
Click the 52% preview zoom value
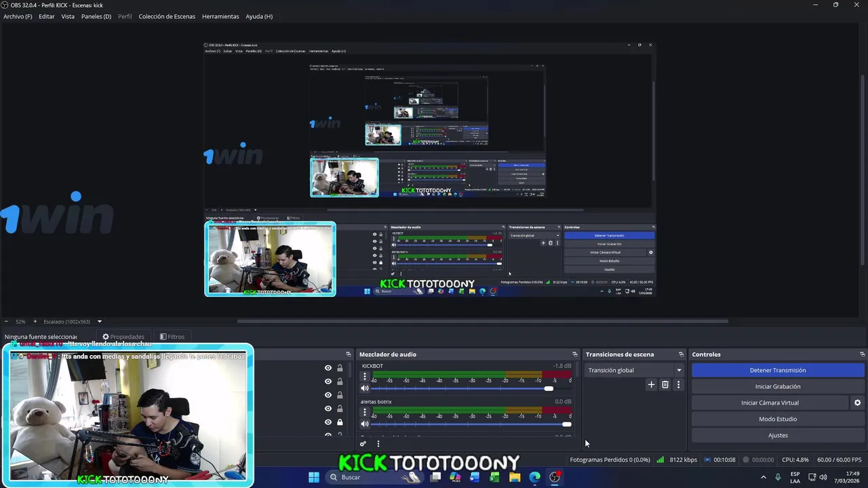tap(20, 321)
